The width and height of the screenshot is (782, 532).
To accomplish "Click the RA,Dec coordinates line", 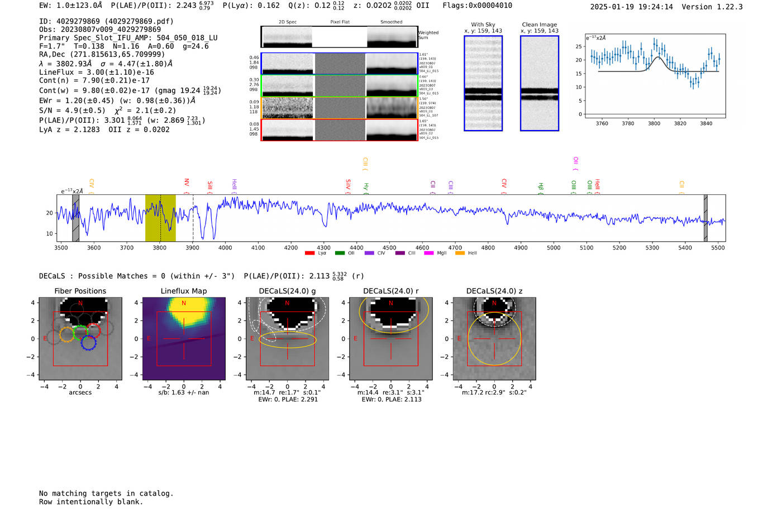I will tap(102, 55).
